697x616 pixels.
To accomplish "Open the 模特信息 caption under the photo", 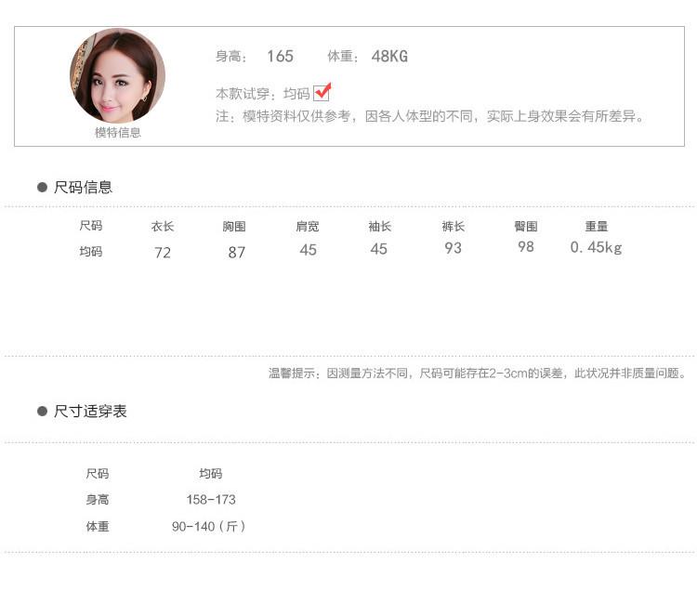I will coord(118,133).
